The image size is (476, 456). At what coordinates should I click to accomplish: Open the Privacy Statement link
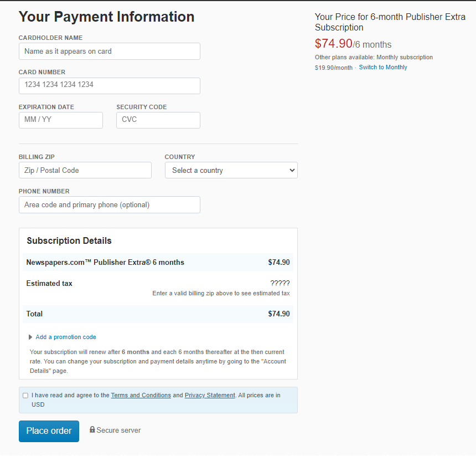210,395
